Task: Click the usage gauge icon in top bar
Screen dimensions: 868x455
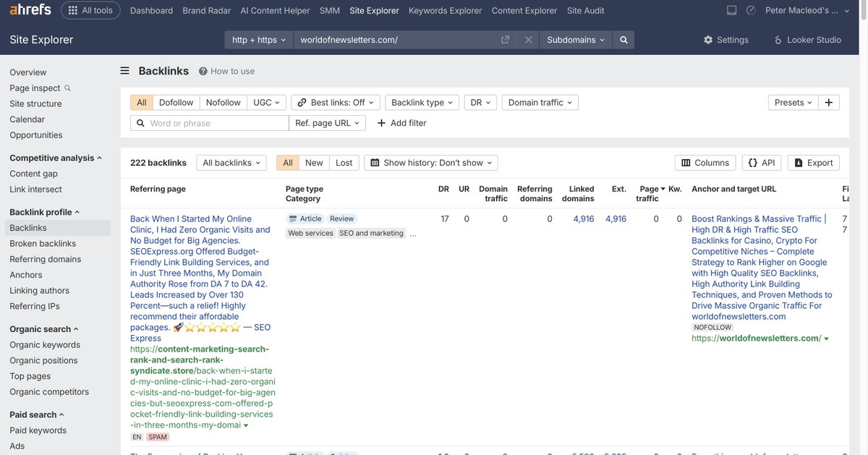Action: pyautogui.click(x=751, y=10)
